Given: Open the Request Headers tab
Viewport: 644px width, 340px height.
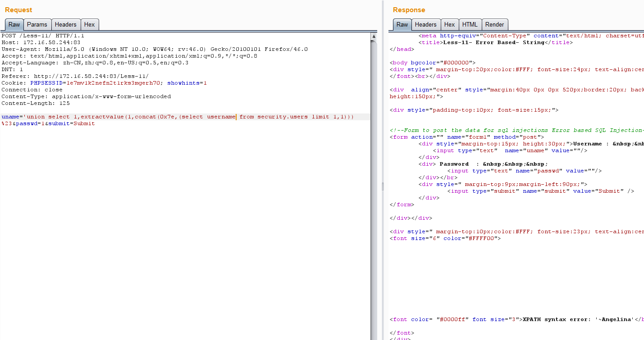Looking at the screenshot, I should 66,24.
